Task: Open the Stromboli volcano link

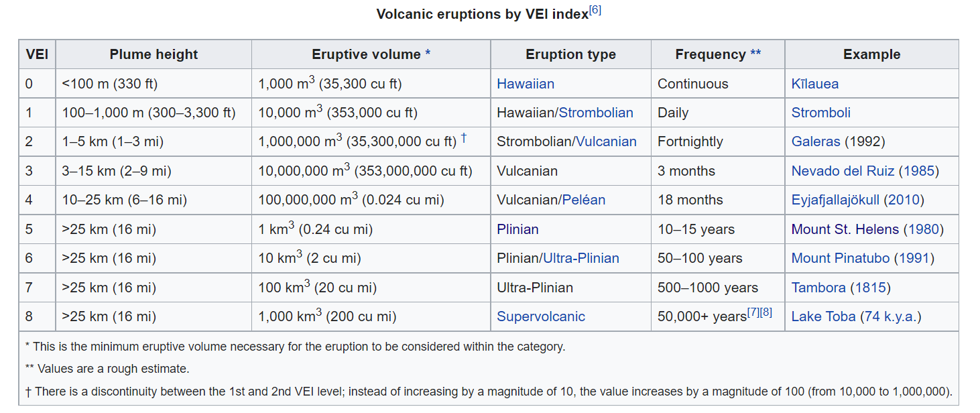Action: pyautogui.click(x=820, y=113)
